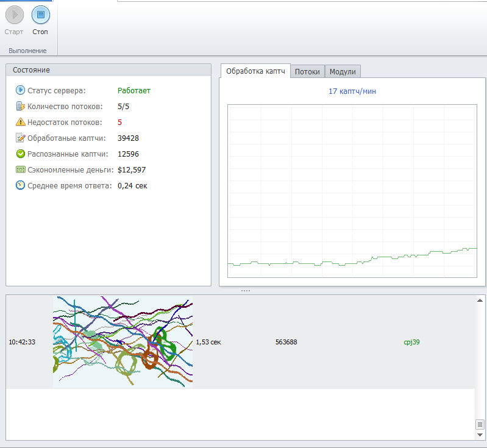Click the Старт play button
The image size is (487, 448).
pyautogui.click(x=14, y=15)
